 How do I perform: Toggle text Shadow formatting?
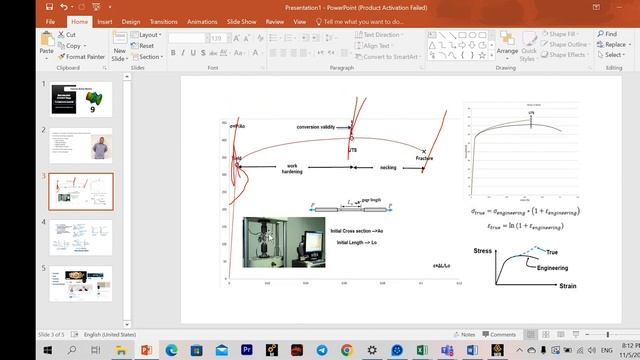pyautogui.click(x=203, y=53)
